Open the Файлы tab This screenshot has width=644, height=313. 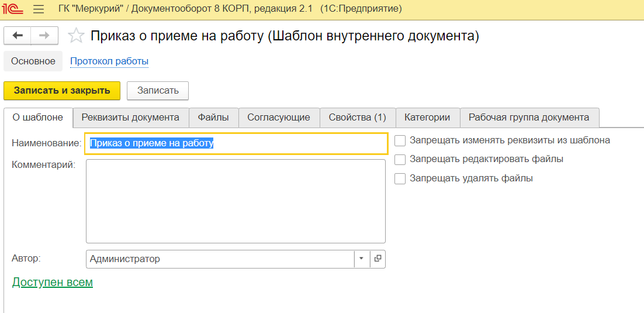click(213, 118)
